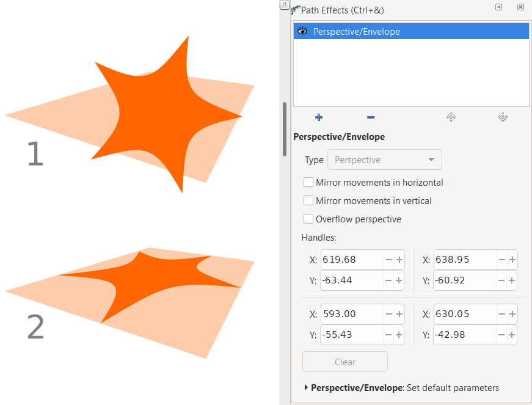The height and width of the screenshot is (405, 532).
Task: Increase Y value -60.92 with plus
Action: (512, 280)
